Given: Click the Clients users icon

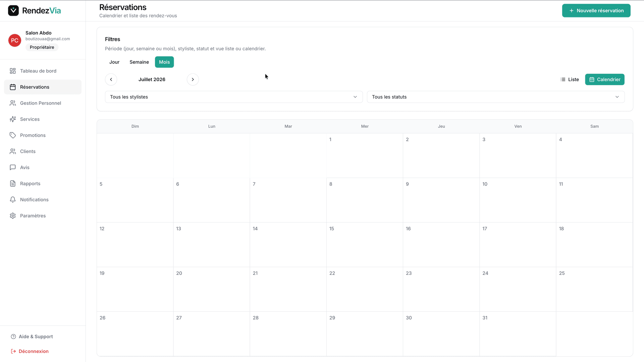Looking at the screenshot, I should pyautogui.click(x=13, y=152).
